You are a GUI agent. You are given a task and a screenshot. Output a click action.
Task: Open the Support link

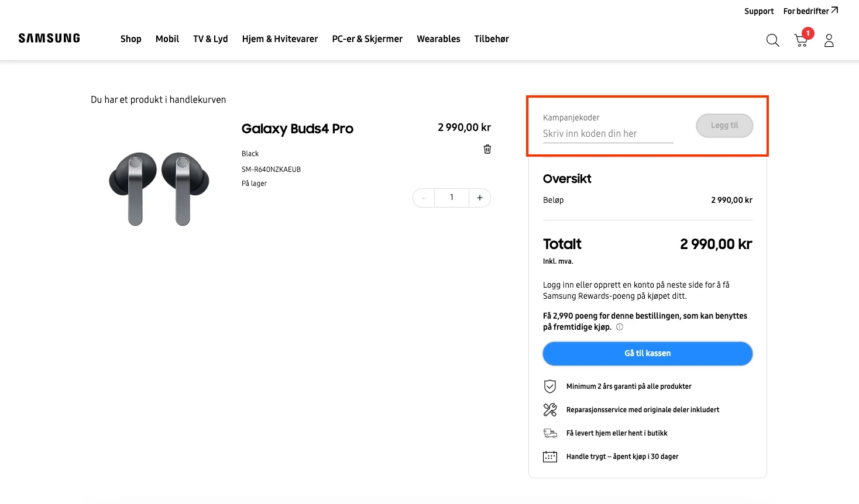click(x=759, y=11)
